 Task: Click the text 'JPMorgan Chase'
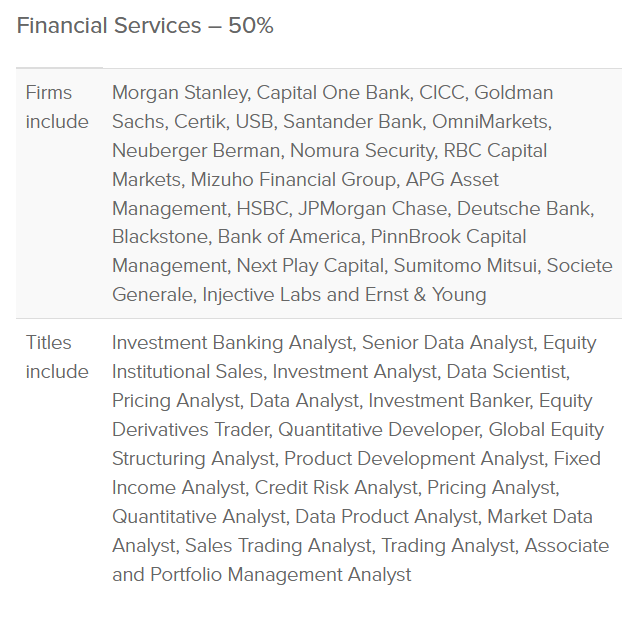tap(373, 209)
